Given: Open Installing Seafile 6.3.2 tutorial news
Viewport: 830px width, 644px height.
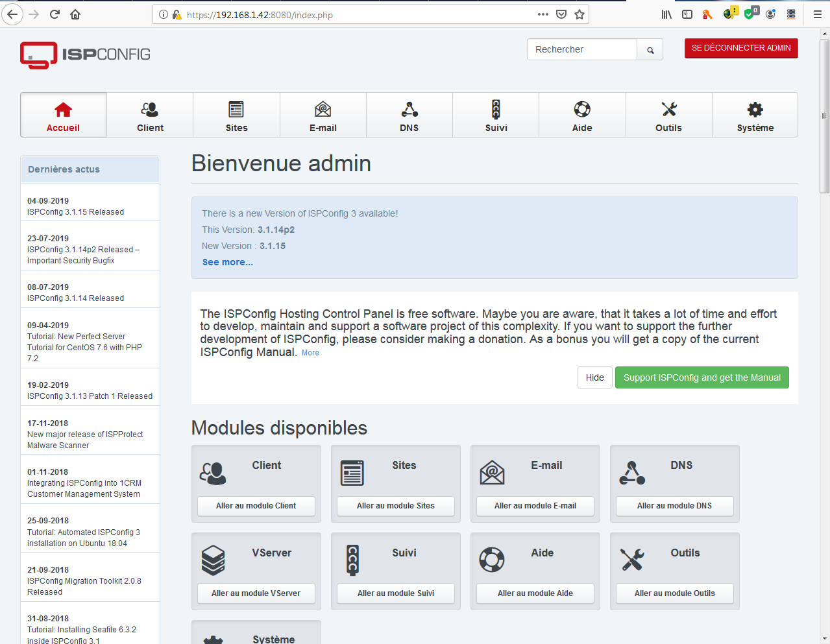Looking at the screenshot, I should coord(82,635).
